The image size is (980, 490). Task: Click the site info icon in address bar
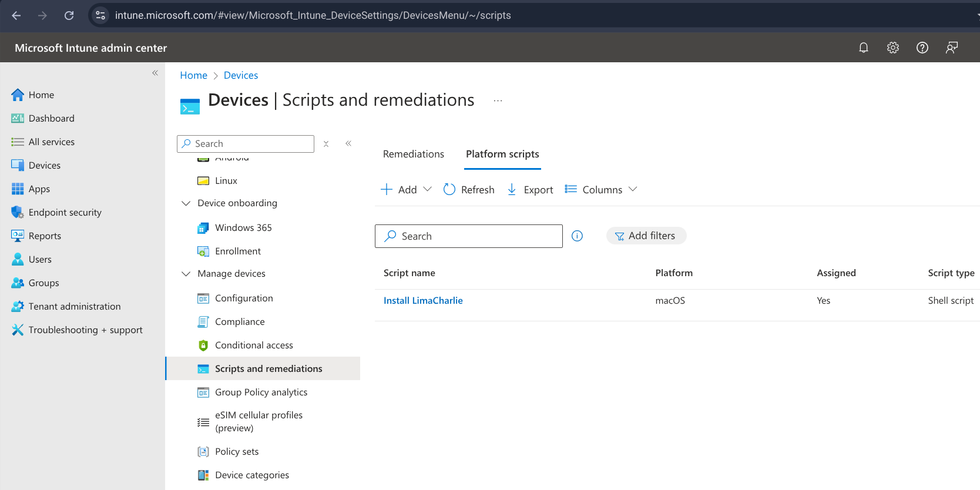point(100,15)
